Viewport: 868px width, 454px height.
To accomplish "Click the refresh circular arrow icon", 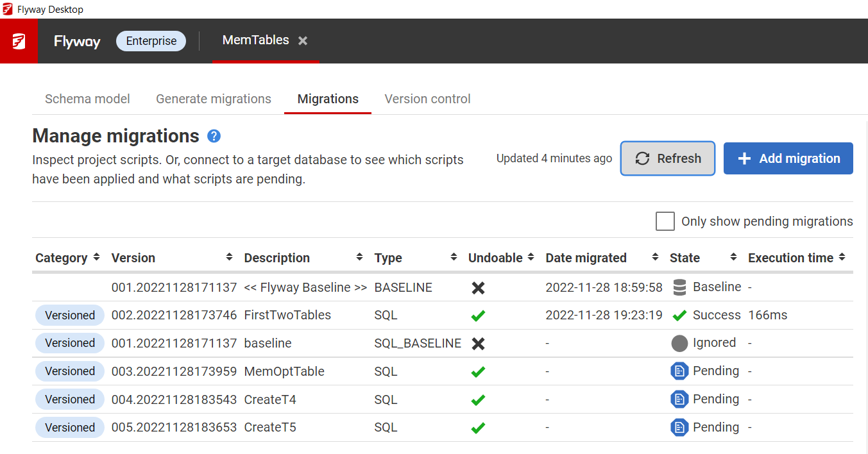I will click(643, 158).
